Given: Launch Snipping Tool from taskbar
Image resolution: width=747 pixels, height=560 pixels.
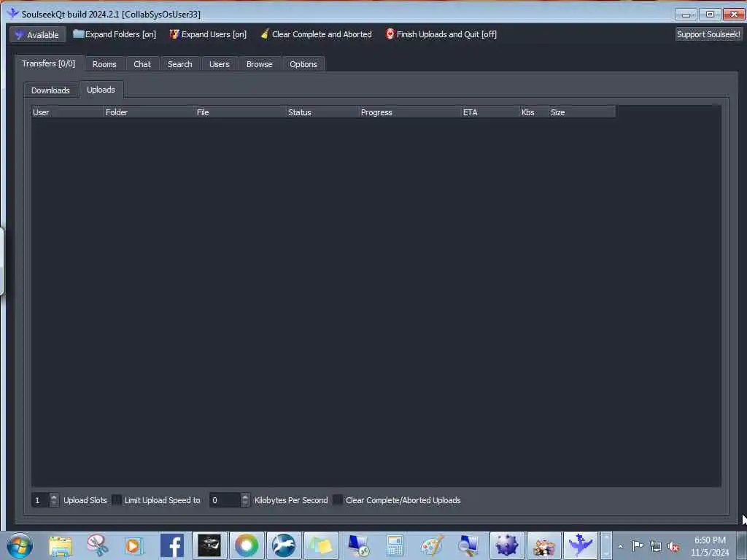Looking at the screenshot, I should 98,545.
